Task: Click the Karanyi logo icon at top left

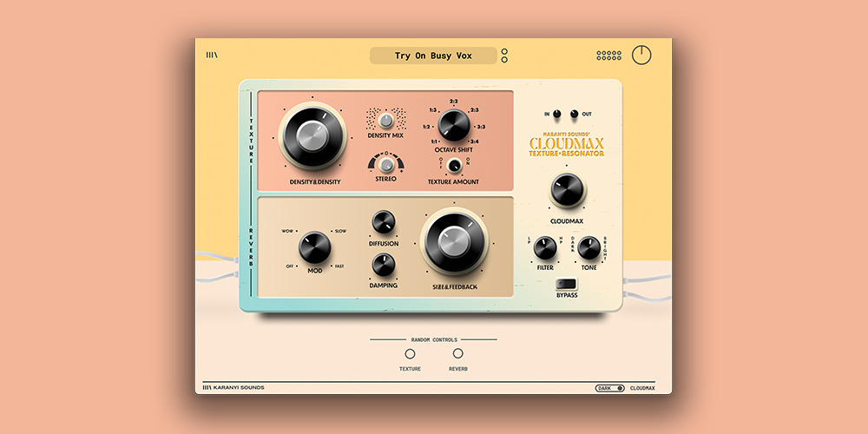Action: pos(211,56)
